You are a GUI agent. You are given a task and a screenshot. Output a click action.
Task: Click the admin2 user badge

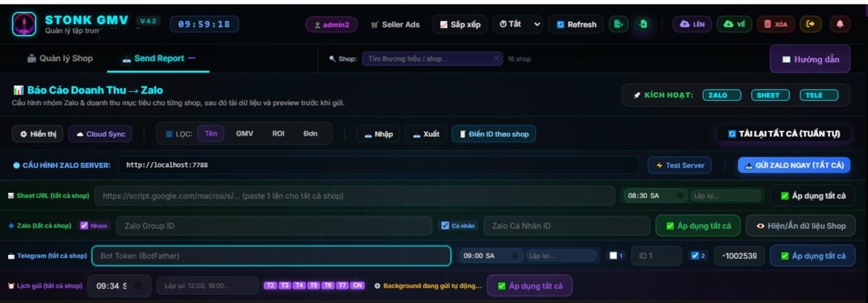tap(332, 24)
